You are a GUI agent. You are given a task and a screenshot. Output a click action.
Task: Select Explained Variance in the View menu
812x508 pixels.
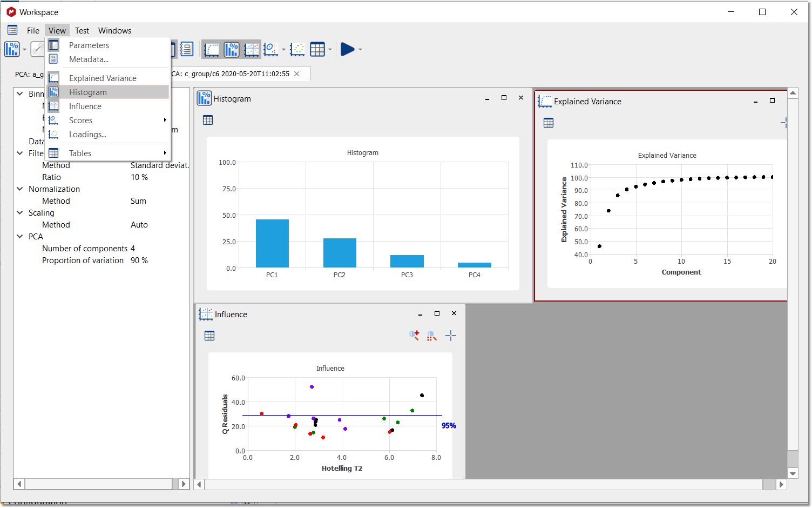[108, 78]
